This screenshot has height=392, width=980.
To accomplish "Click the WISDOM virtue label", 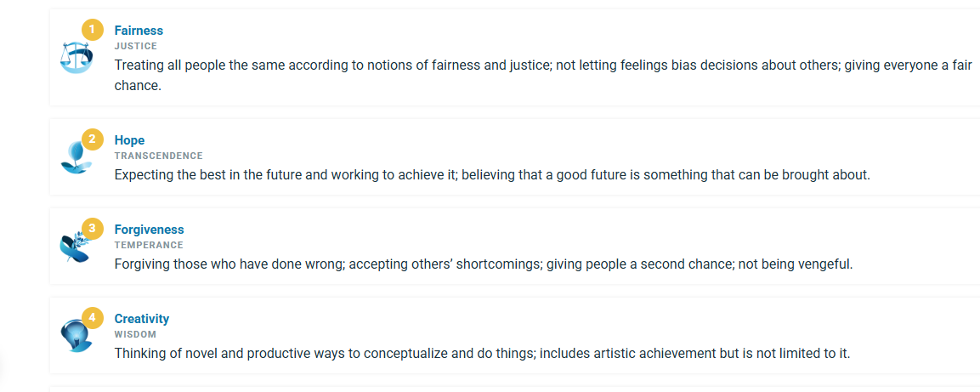I will click(135, 334).
